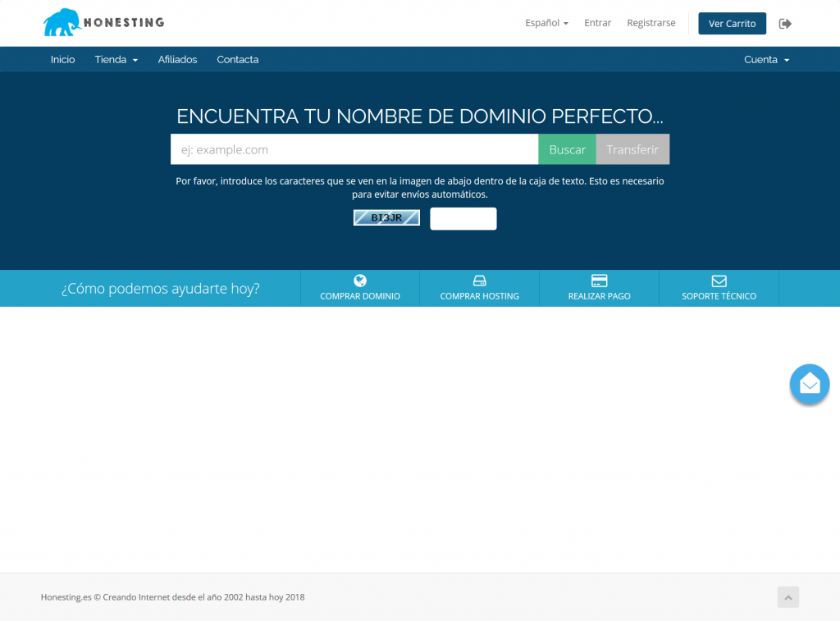Click the server icon for Comprar Hosting
840x621 pixels.
tap(480, 281)
